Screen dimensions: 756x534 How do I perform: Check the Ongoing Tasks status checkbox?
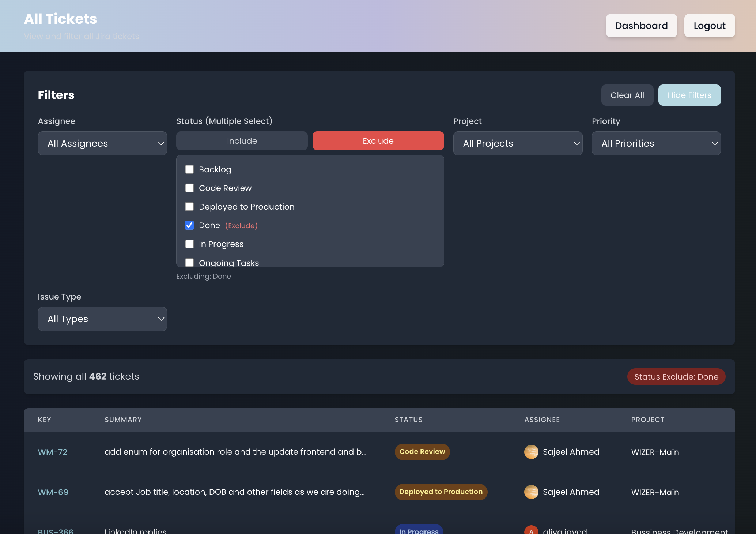coord(189,263)
